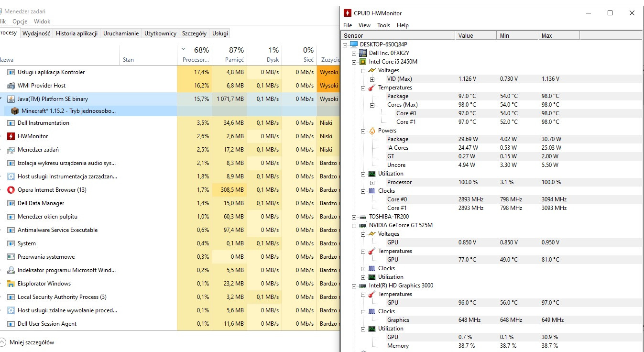Open the File menu in HWMonitor
Image resolution: width=644 pixels, height=352 pixels.
348,25
